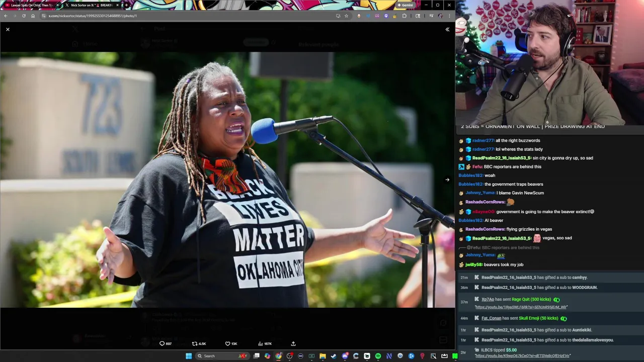Reload the current page

click(x=24, y=16)
